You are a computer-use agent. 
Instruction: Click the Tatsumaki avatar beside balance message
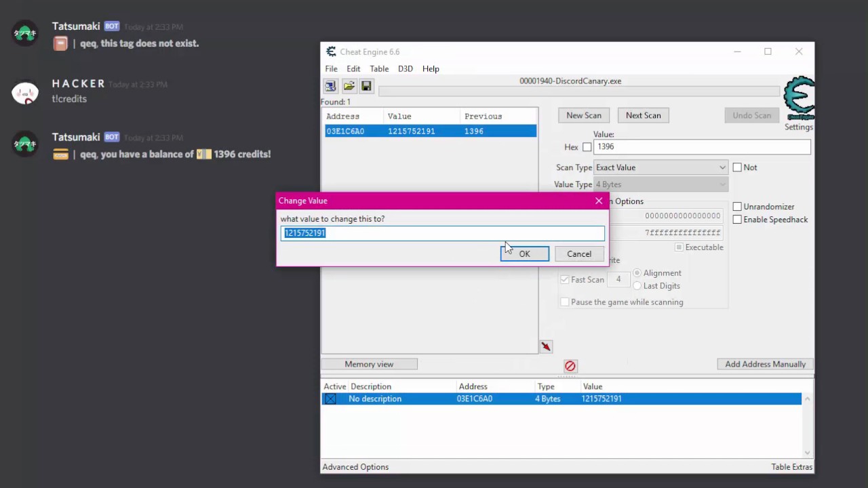pos(25,144)
